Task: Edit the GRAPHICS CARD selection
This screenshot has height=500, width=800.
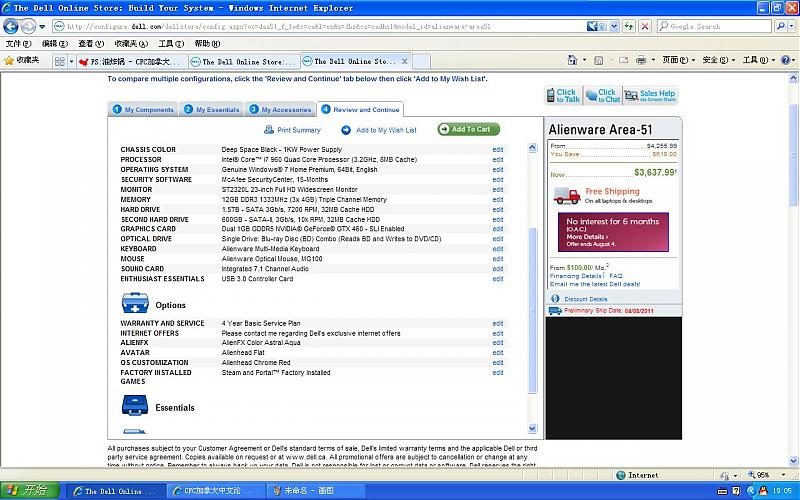Action: click(x=497, y=229)
